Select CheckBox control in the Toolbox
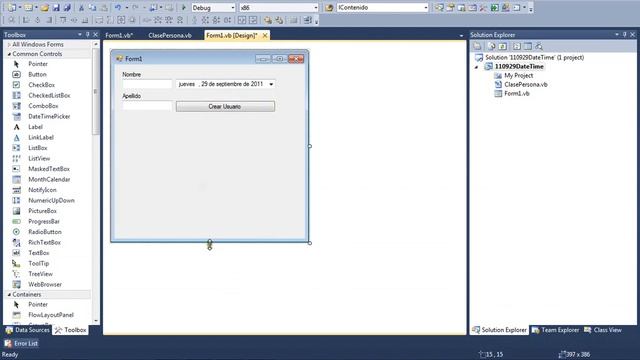This screenshot has height=360, width=640. (x=41, y=85)
